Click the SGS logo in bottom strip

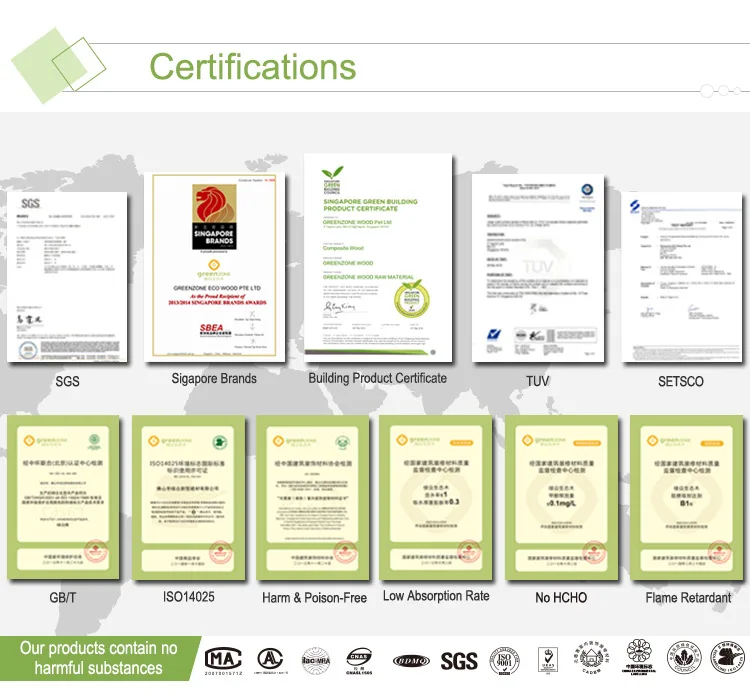pos(459,660)
